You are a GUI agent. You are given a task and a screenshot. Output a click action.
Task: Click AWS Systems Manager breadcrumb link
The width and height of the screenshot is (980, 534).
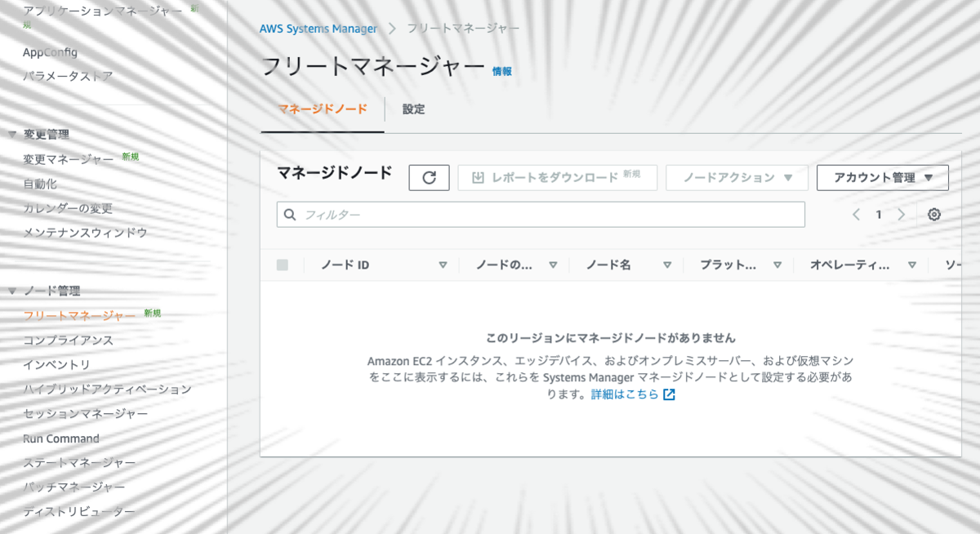click(x=318, y=28)
